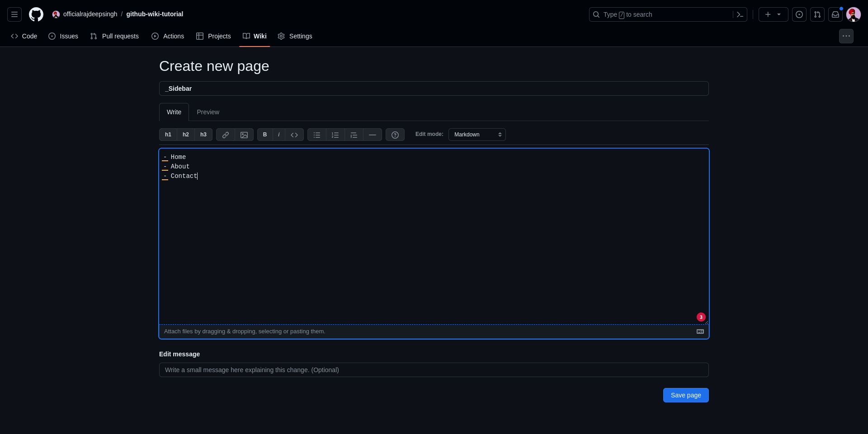Open repository Settings tab
868x434 pixels.
pos(295,36)
